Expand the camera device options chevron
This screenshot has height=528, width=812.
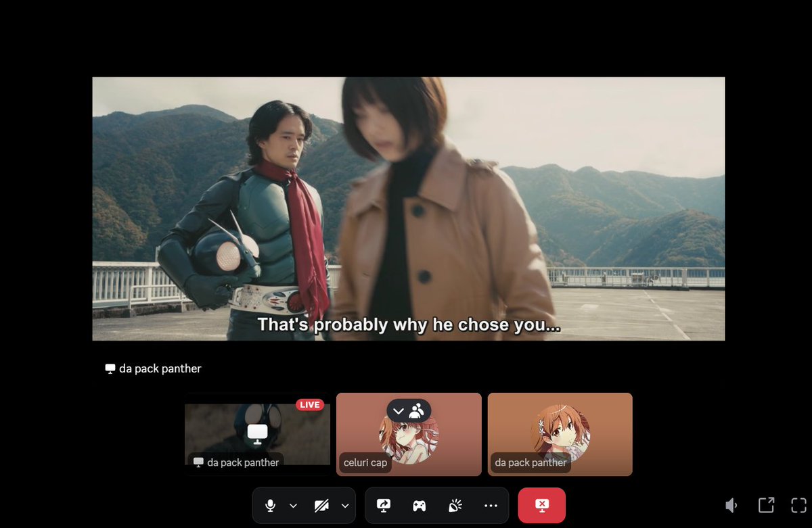tap(344, 505)
